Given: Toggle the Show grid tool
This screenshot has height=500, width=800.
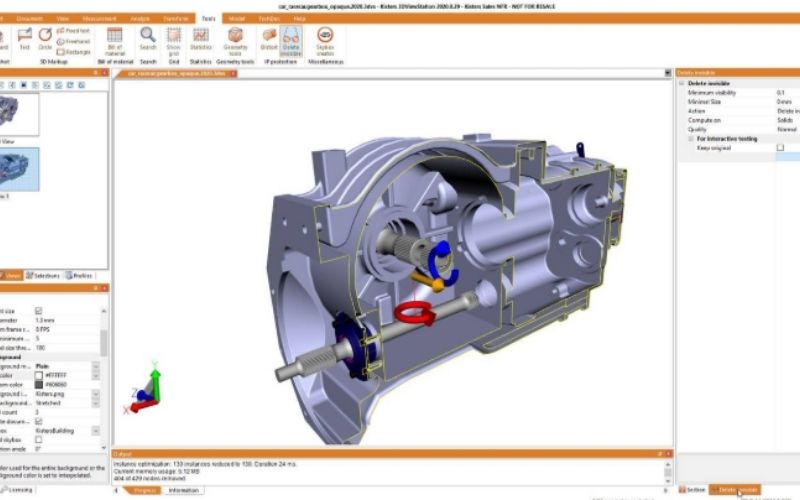Looking at the screenshot, I should pos(174,41).
